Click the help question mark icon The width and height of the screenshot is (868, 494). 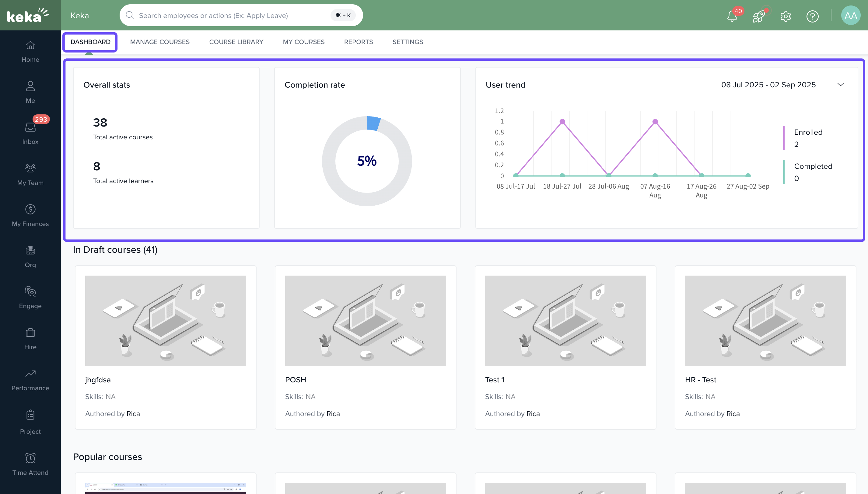(812, 16)
